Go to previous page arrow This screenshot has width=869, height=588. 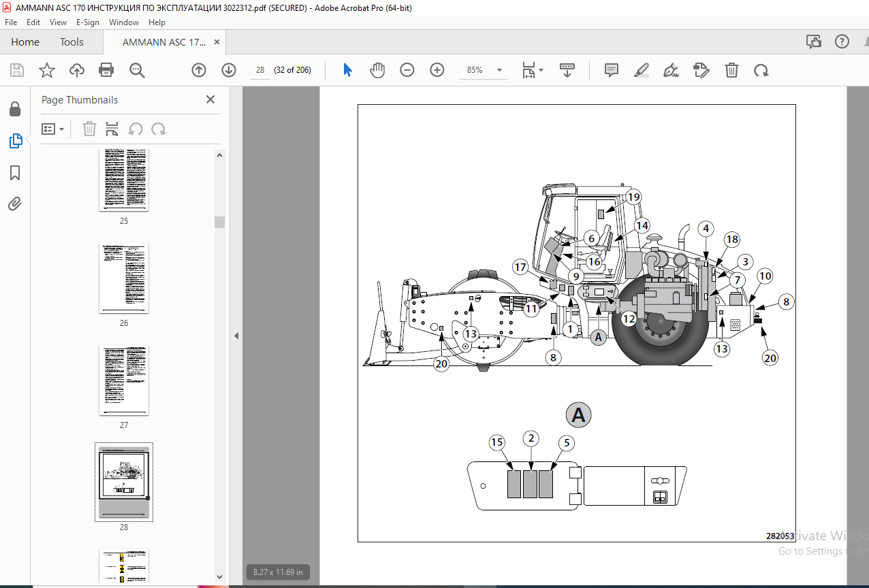coord(198,70)
